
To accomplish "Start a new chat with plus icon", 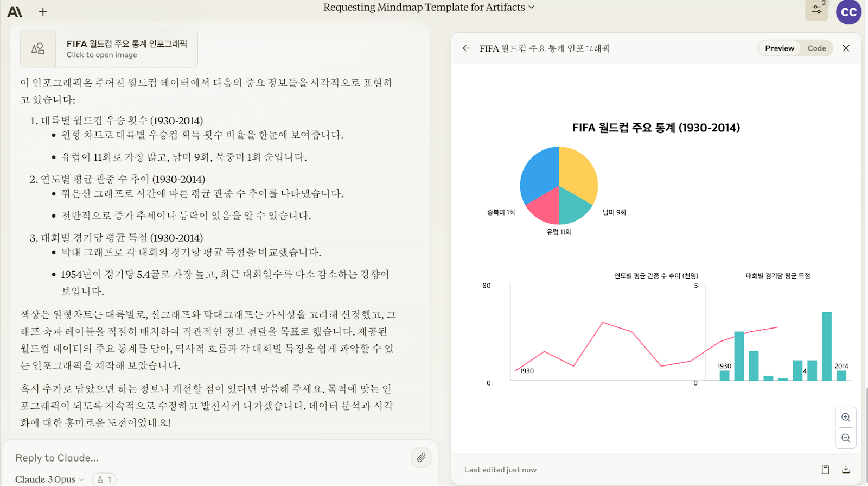I will click(43, 11).
